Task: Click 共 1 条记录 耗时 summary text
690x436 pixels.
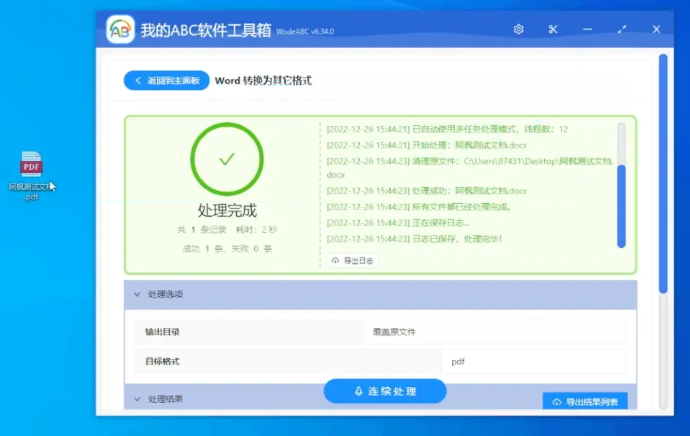Action: click(x=227, y=230)
